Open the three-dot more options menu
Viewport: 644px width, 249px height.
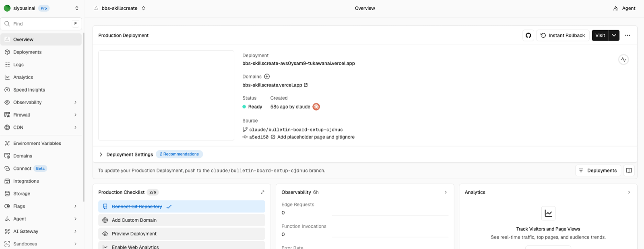tap(627, 35)
